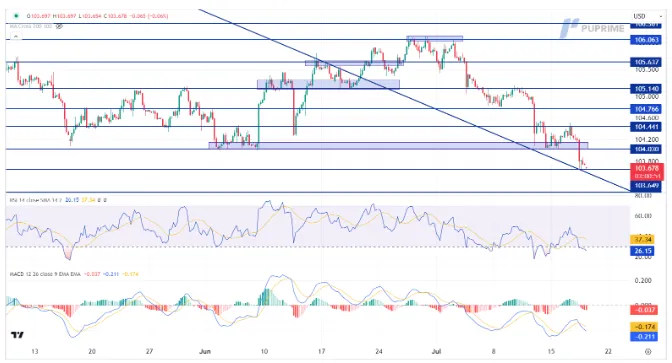Click the red 103.678 current price label

coord(646,172)
